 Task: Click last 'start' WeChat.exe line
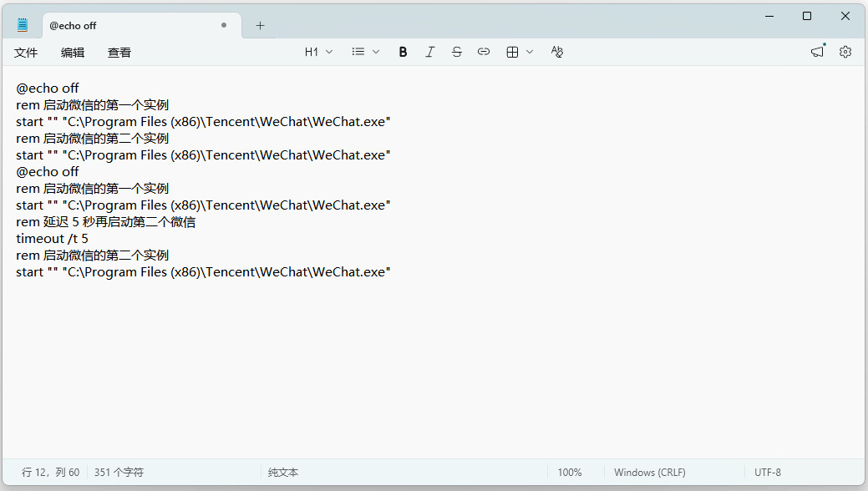point(203,272)
